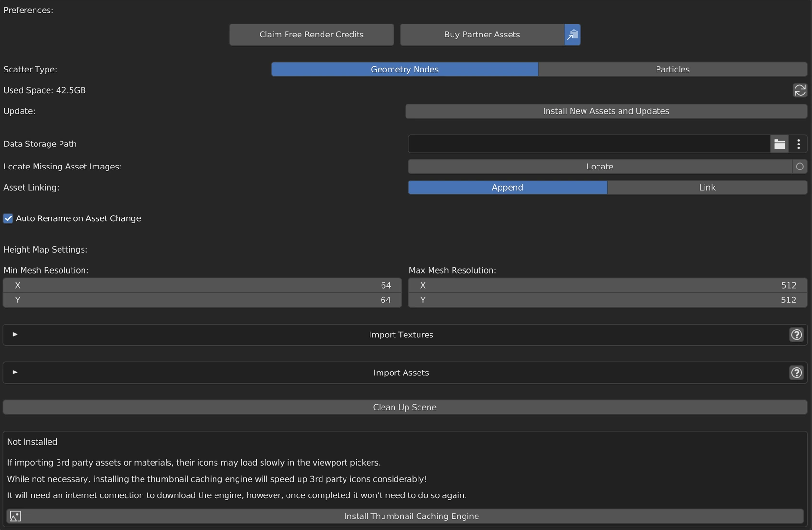Image resolution: width=812 pixels, height=530 pixels.
Task: Click the thumbnail image icon at bottom left
Action: click(15, 516)
